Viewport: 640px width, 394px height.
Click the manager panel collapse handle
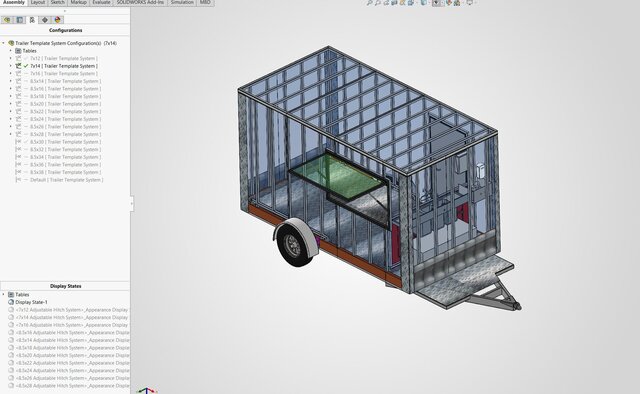tap(131, 203)
